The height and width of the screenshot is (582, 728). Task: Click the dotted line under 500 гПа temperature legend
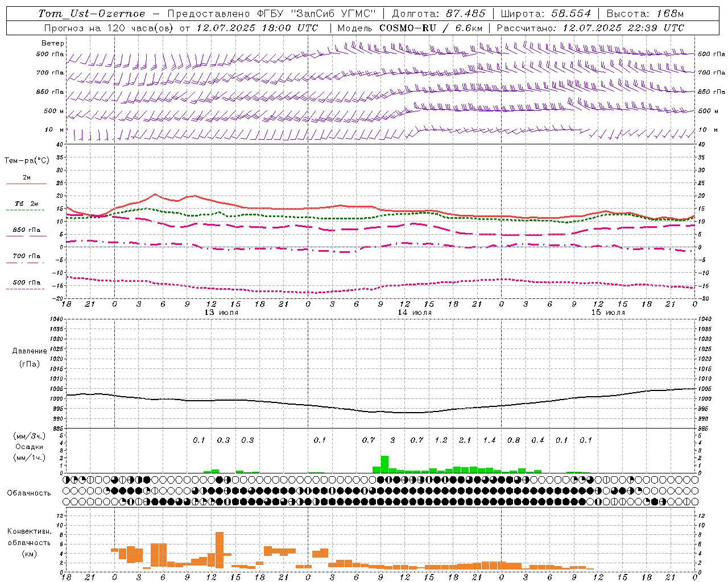26,289
